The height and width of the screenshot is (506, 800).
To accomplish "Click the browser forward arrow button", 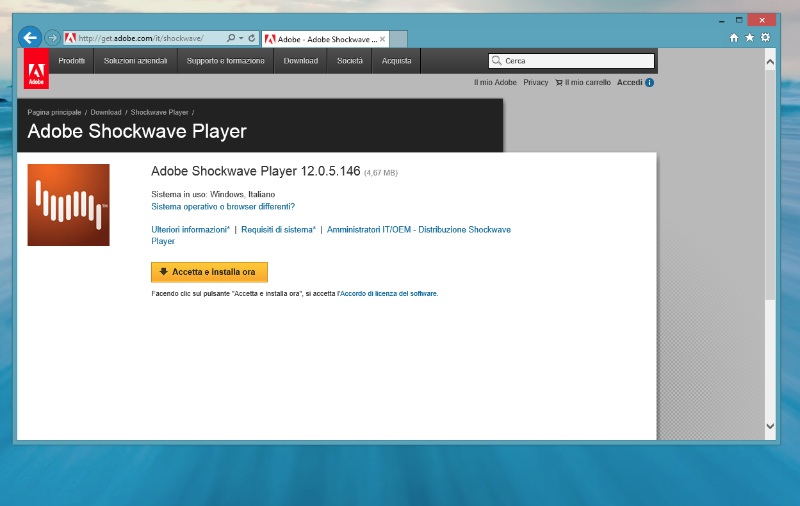I will pyautogui.click(x=53, y=38).
